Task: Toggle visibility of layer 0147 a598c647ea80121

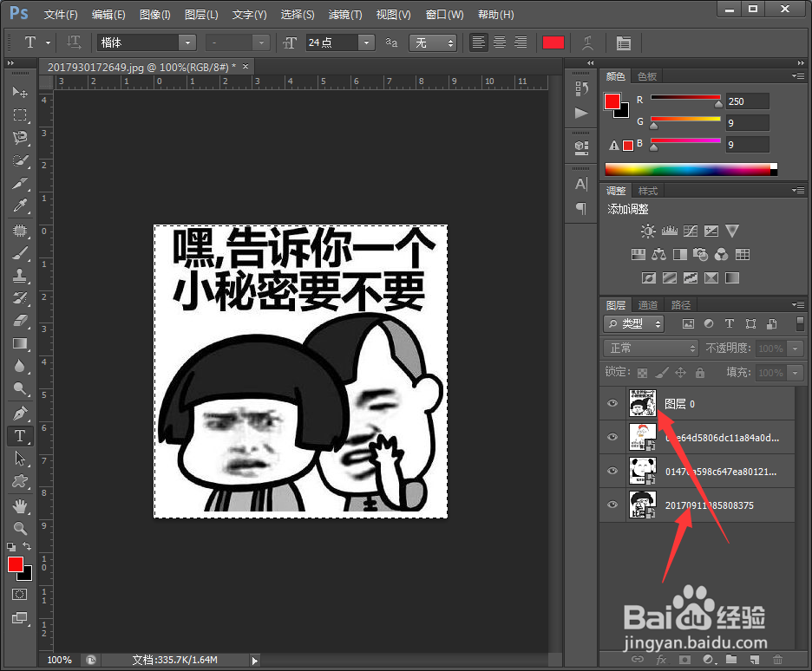Action: (x=612, y=471)
